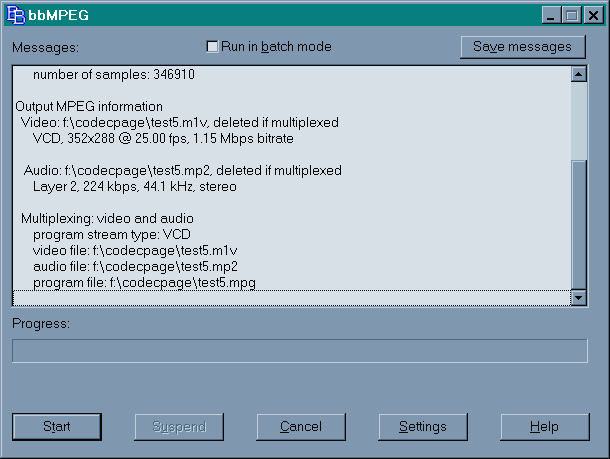Click the messages scrollbar up arrow

578,74
